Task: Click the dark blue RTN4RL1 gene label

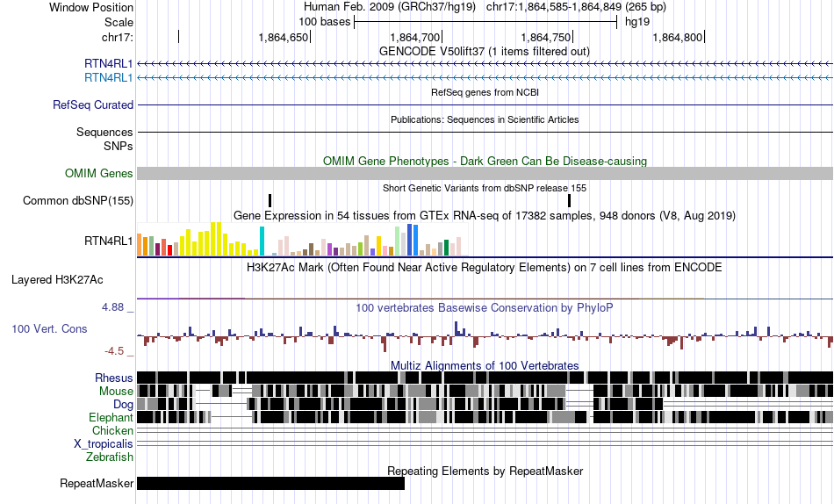Action: click(x=109, y=64)
